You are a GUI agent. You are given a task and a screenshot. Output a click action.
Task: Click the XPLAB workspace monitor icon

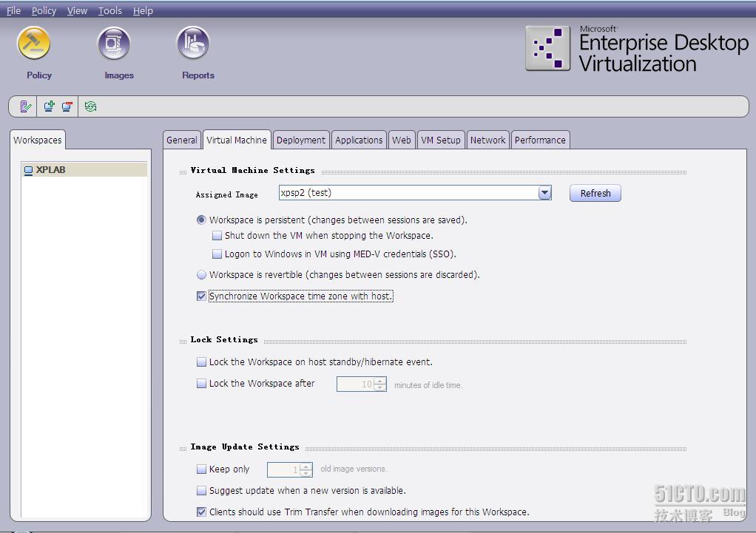tap(28, 170)
